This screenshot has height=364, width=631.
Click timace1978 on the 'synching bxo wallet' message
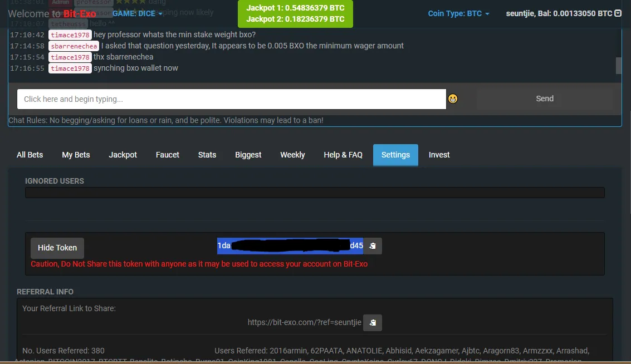(x=70, y=68)
